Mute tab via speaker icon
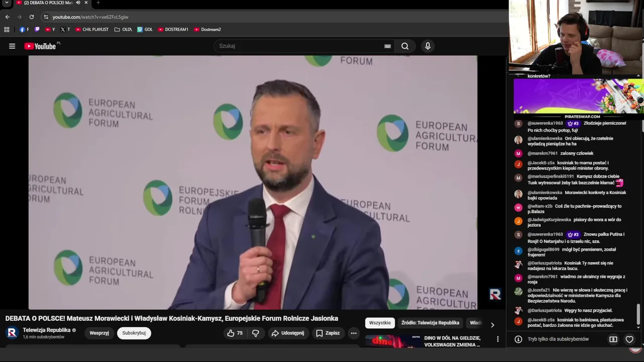This screenshot has width=644, height=362. 78,3
